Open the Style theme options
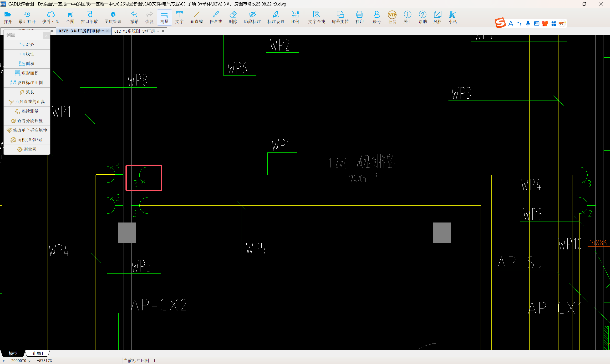This screenshot has width=610, height=364. (x=437, y=17)
